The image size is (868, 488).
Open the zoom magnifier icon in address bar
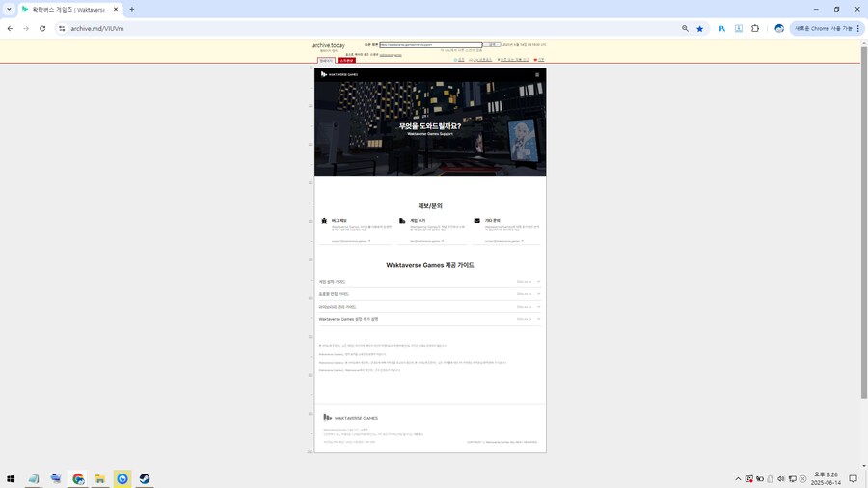coord(685,28)
